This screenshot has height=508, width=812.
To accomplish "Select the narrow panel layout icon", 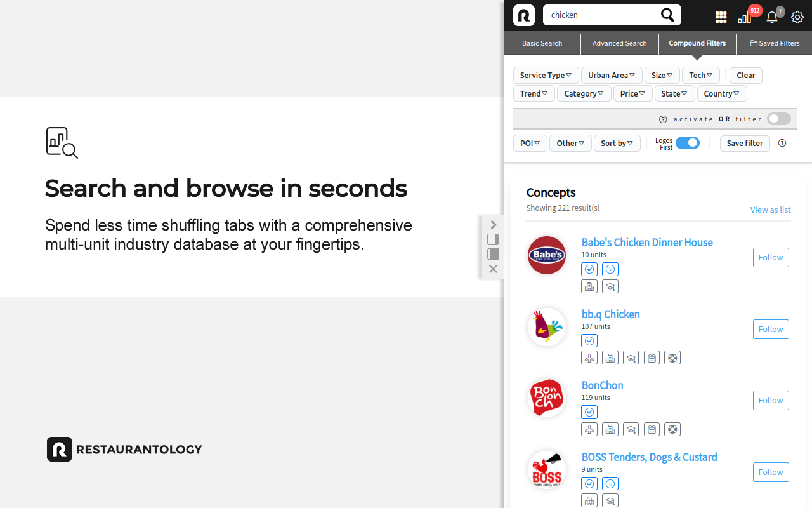I will tap(493, 239).
